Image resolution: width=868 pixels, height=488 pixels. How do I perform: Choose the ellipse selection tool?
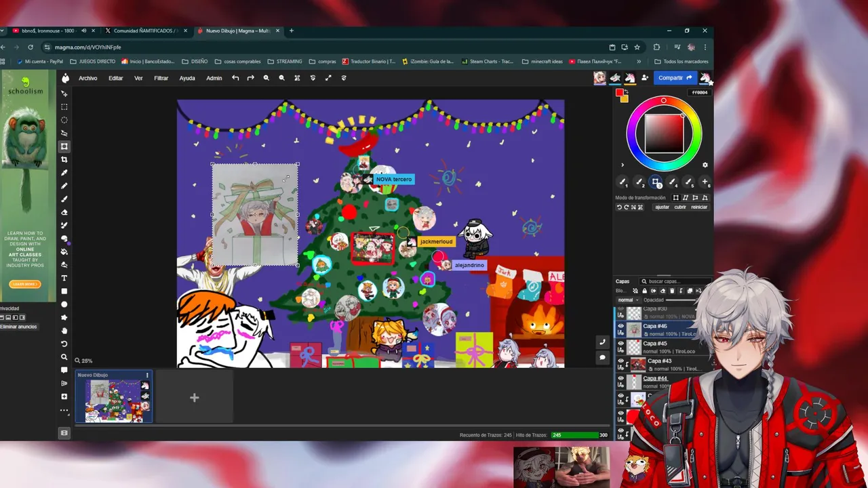(64, 120)
